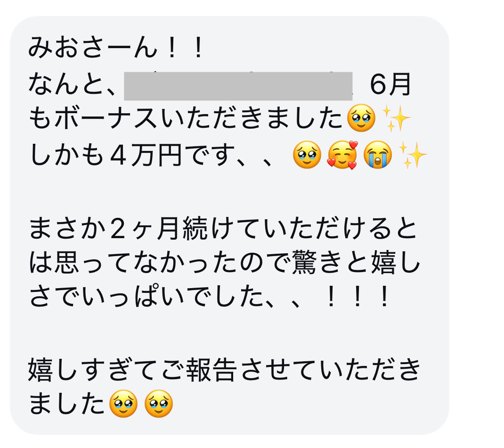This screenshot has height=448, width=504.
Task: Click the gray redacted box after なんと
Action: [238, 86]
